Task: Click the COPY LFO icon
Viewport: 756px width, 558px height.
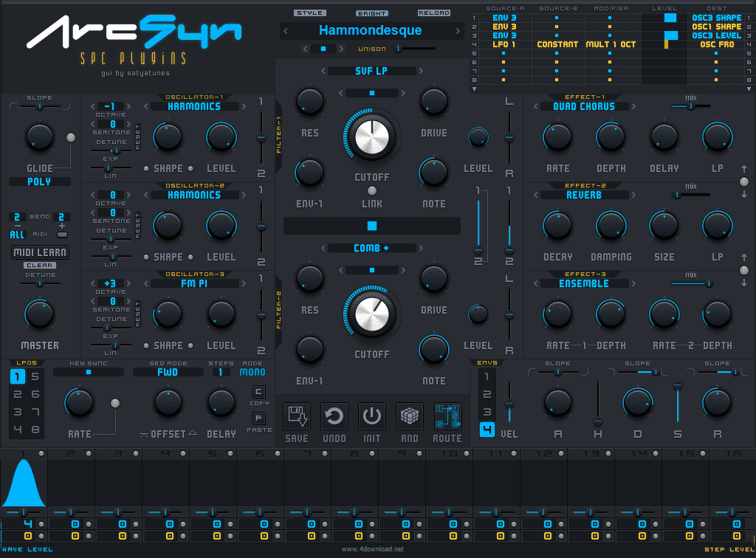Action: pyautogui.click(x=259, y=392)
